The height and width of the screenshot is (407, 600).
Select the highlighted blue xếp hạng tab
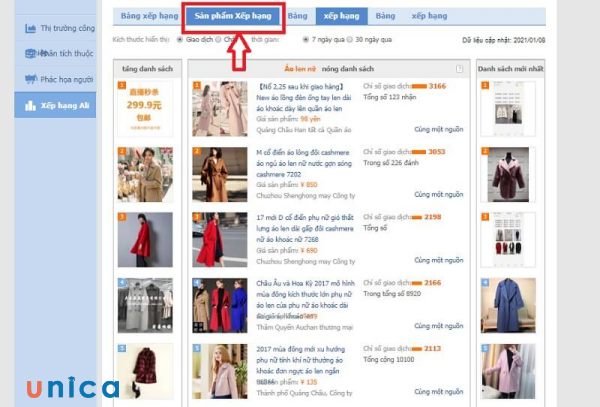pos(341,16)
